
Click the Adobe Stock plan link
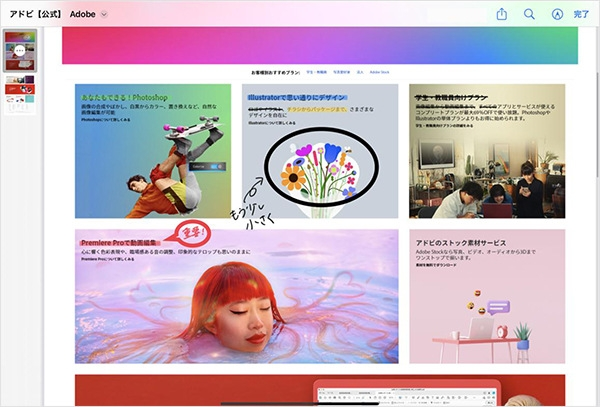[379, 72]
